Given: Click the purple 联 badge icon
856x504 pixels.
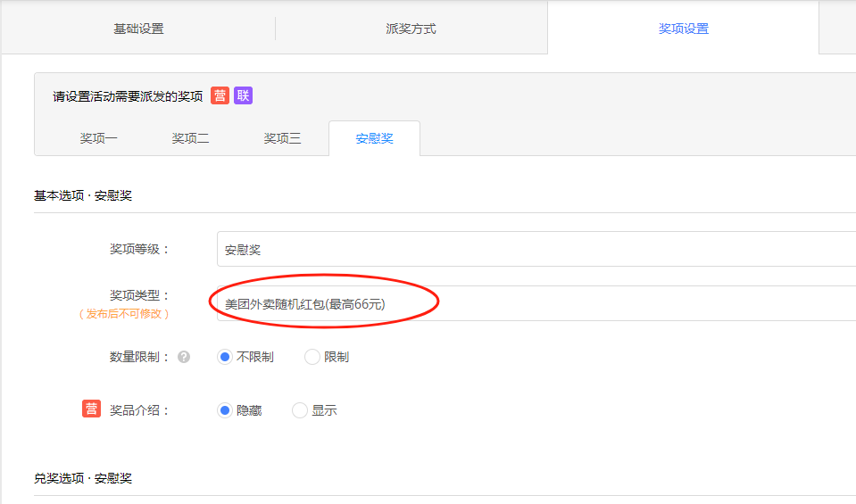Looking at the screenshot, I should click(243, 95).
